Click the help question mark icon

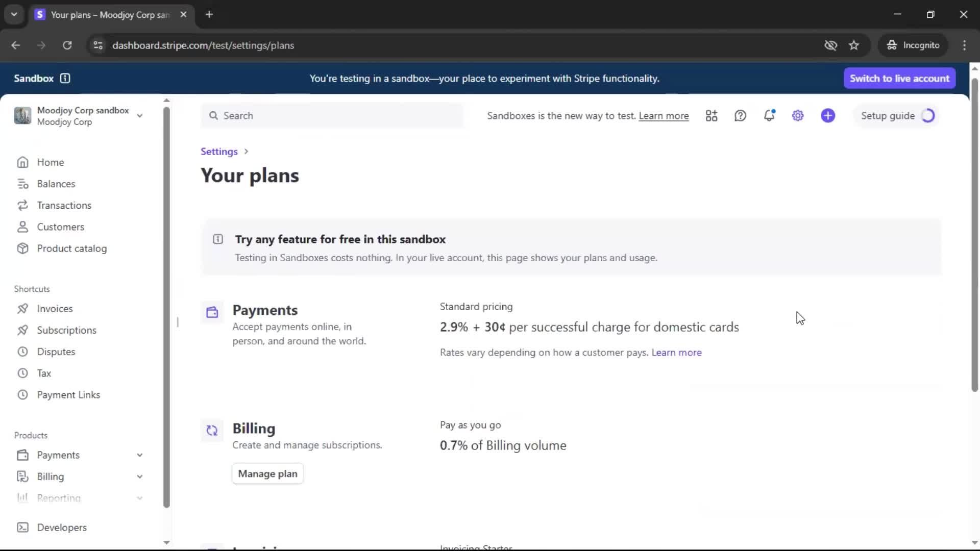[x=740, y=116]
